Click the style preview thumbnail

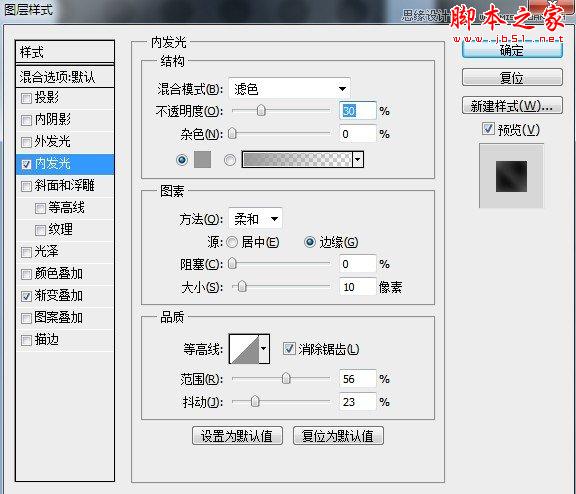511,176
